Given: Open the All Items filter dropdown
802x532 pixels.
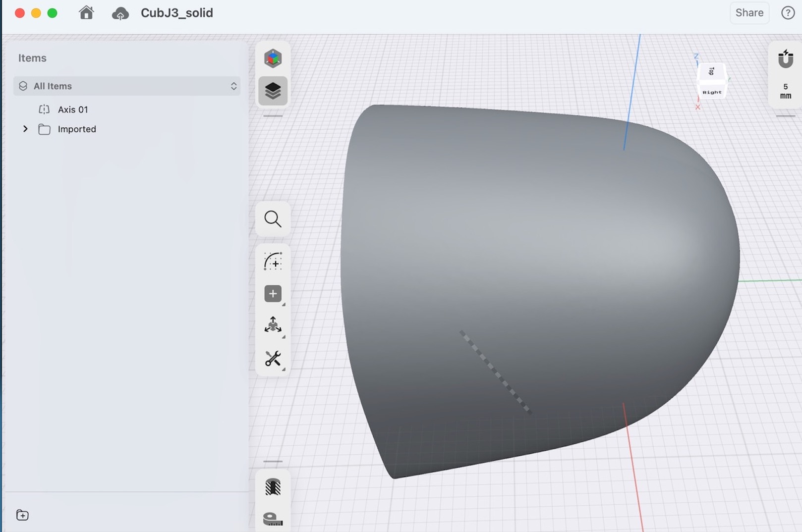Looking at the screenshot, I should coord(127,86).
